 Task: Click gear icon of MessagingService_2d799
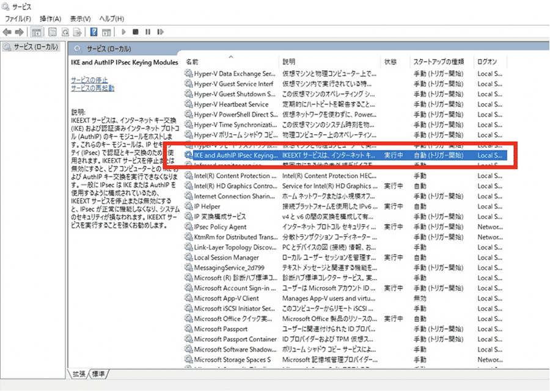coord(189,267)
